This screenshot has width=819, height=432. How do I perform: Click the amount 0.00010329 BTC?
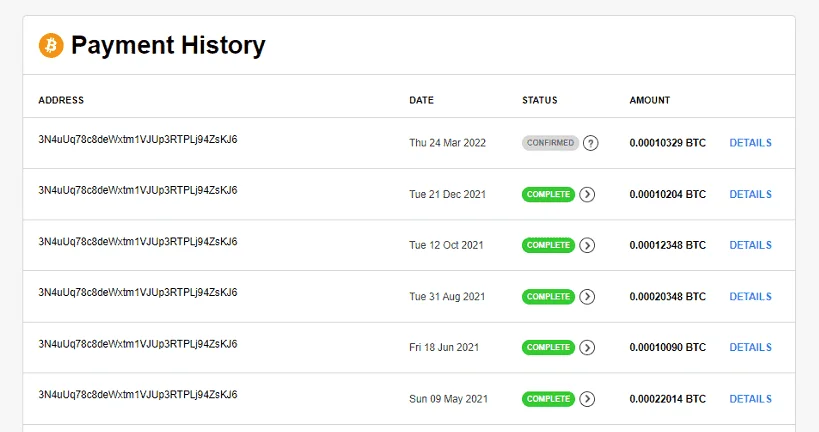[x=668, y=143]
